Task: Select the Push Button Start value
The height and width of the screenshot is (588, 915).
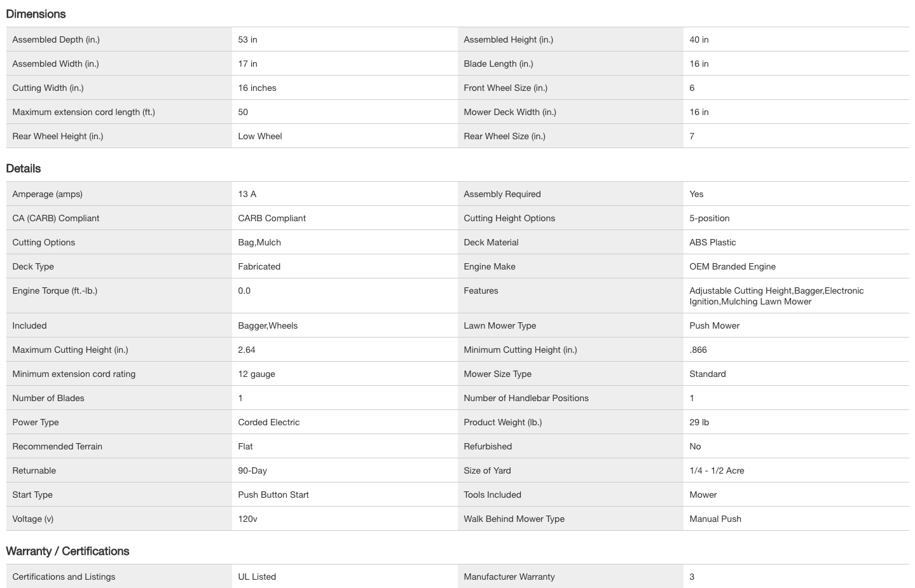Action: tap(273, 495)
